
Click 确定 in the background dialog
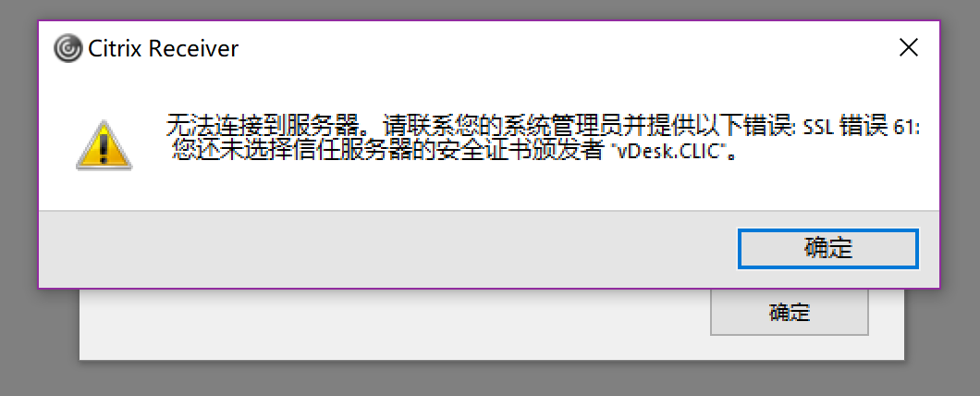[x=790, y=312]
